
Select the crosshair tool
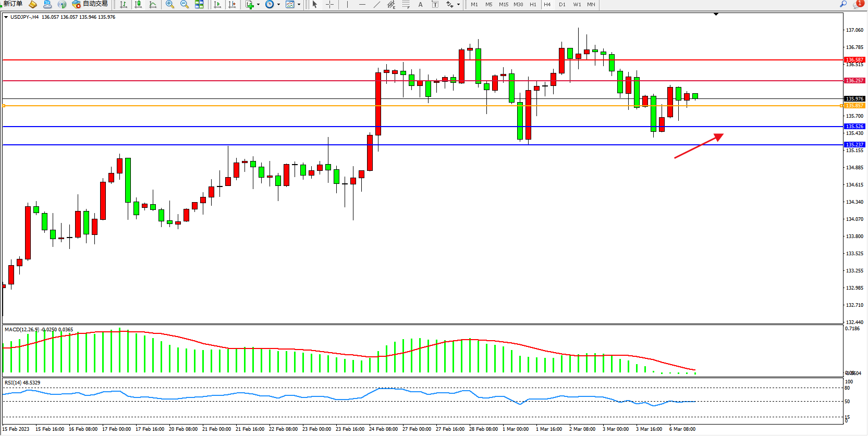pos(329,4)
